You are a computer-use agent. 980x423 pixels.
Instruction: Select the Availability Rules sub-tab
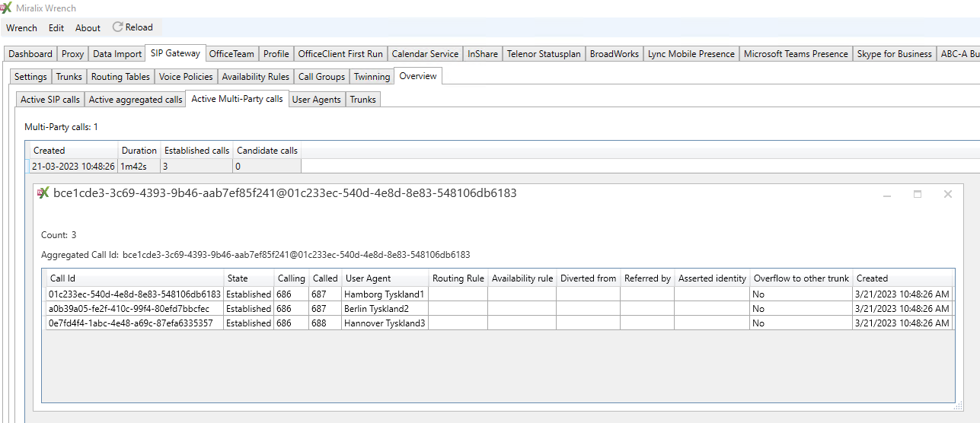(x=256, y=77)
